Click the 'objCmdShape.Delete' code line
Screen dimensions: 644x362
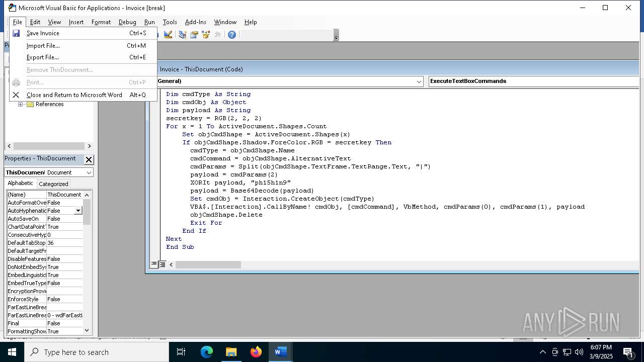pos(226,215)
